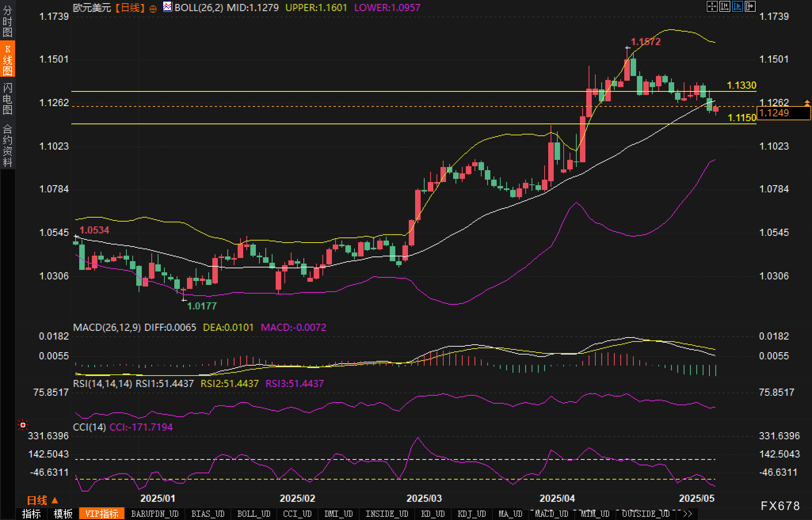Toggle the blue highlighted chart-axis icon
This screenshot has width=812, height=520.
click(737, 6)
